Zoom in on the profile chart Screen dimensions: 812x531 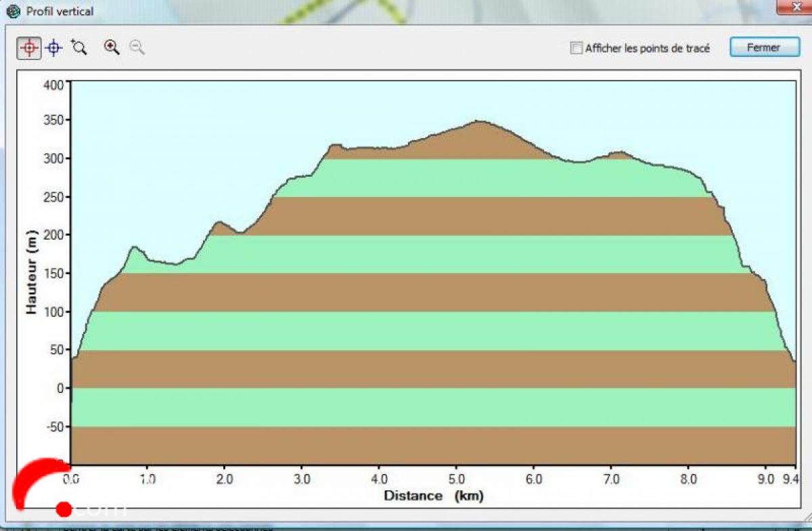(x=112, y=47)
